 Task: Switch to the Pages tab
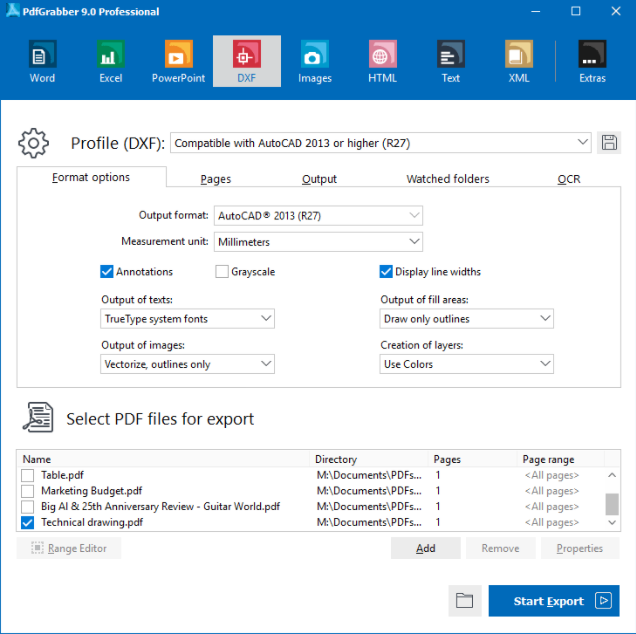tap(215, 179)
